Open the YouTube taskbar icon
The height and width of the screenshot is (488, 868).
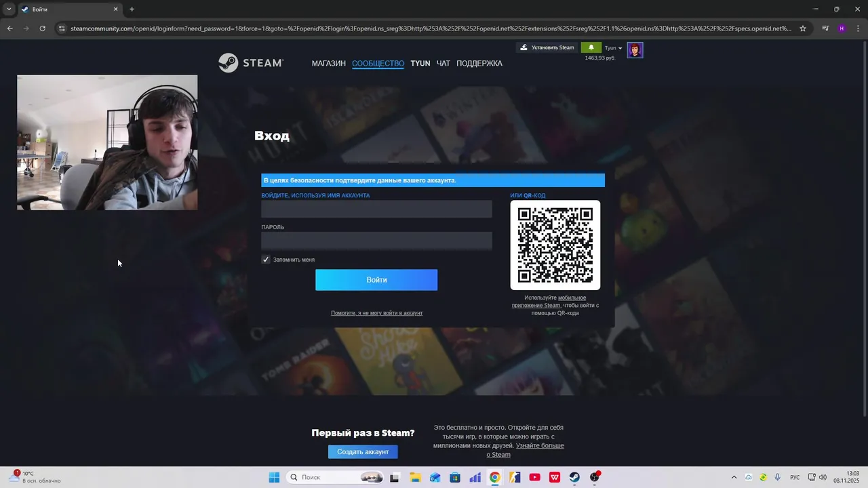coord(534,477)
